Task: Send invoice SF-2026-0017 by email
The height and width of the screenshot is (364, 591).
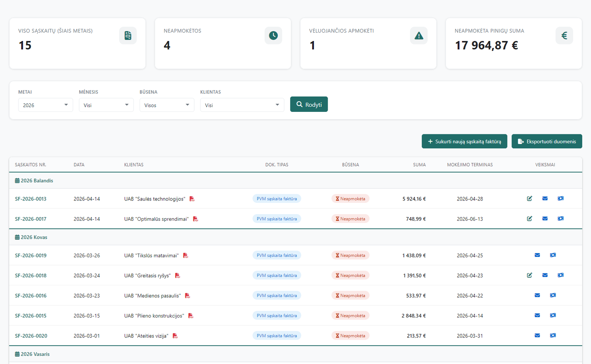Action: [x=545, y=219]
